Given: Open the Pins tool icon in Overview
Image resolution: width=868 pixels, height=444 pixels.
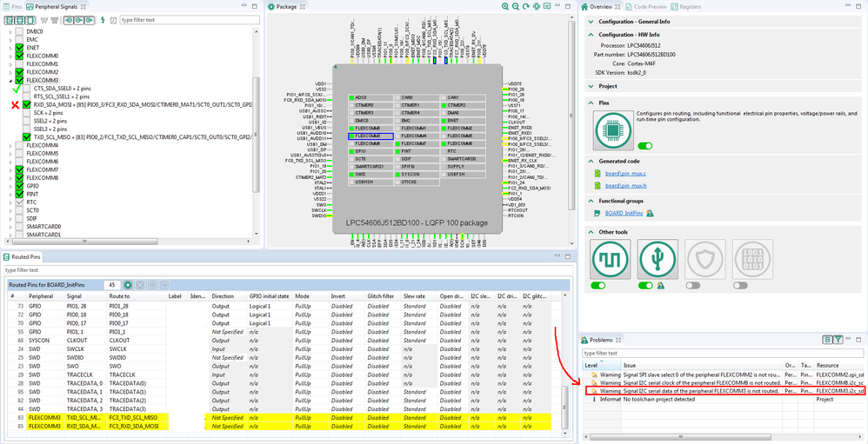Looking at the screenshot, I should tap(614, 129).
